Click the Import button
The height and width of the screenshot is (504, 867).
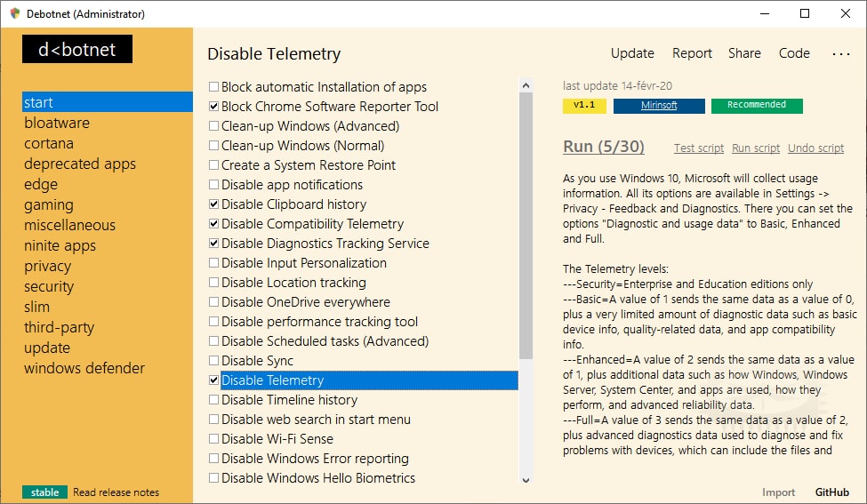point(778,492)
